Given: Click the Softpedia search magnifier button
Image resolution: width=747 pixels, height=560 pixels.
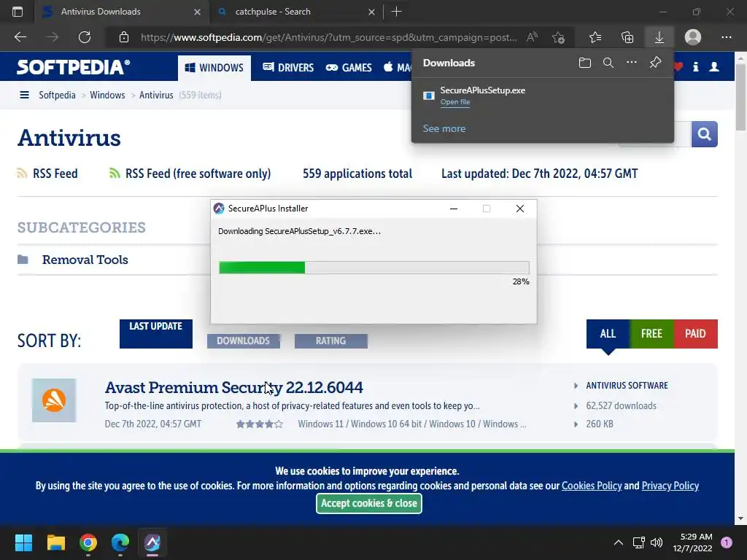Looking at the screenshot, I should coord(704,134).
